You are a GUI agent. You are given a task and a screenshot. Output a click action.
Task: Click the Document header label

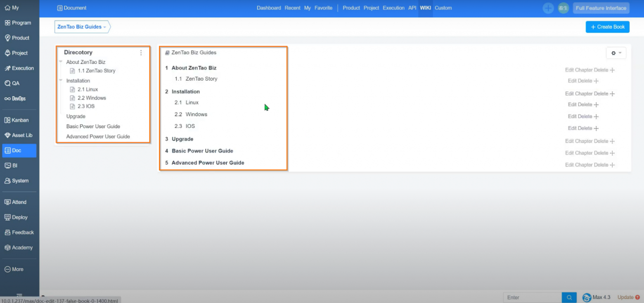(x=72, y=8)
